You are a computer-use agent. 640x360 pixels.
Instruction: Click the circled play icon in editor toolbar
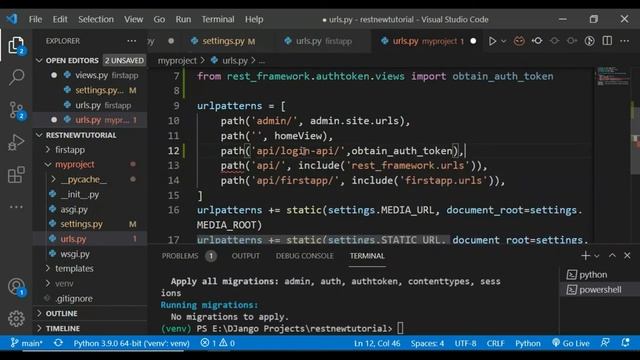[589, 41]
